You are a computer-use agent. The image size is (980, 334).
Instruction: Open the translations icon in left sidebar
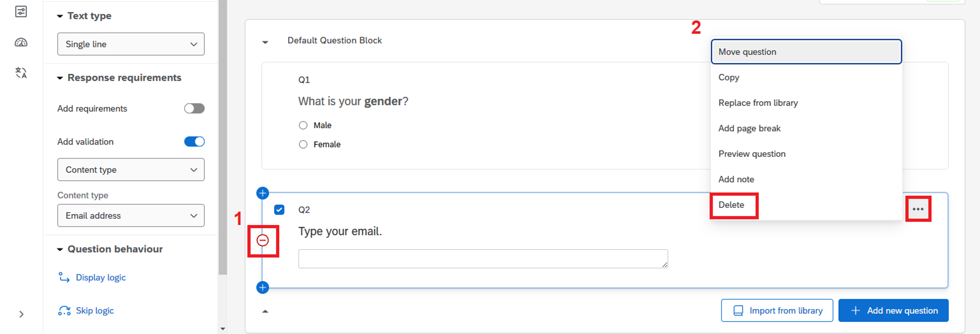point(21,73)
